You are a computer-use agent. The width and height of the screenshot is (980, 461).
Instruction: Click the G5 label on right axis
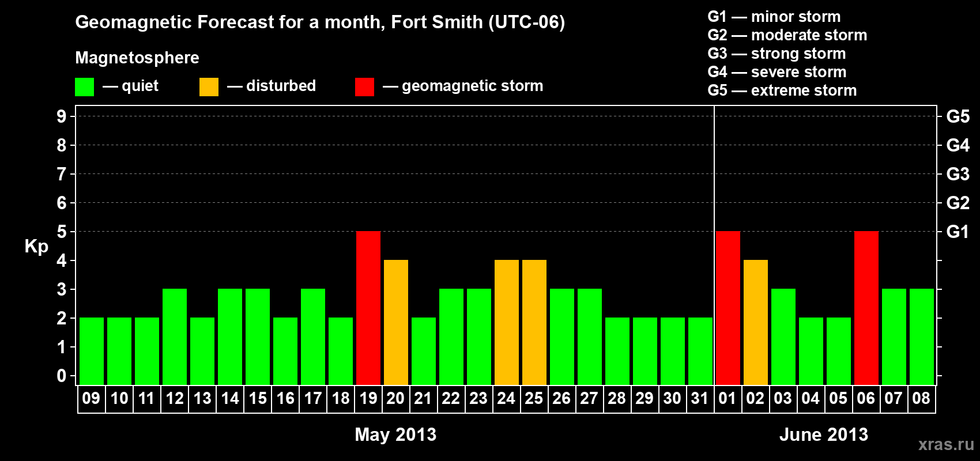point(958,116)
